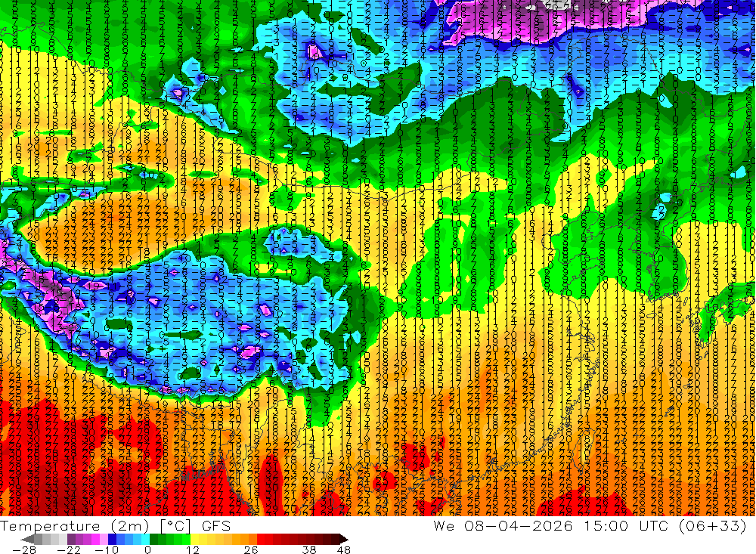Screen dimensions: 756x554
Task: Click the "-28" legend scale label
Action: [x=24, y=550]
